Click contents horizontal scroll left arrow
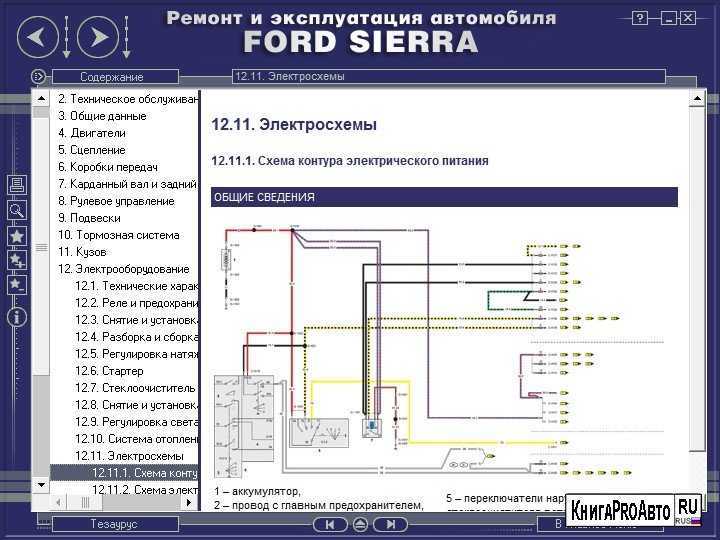This screenshot has height=540, width=720. pos(58,502)
